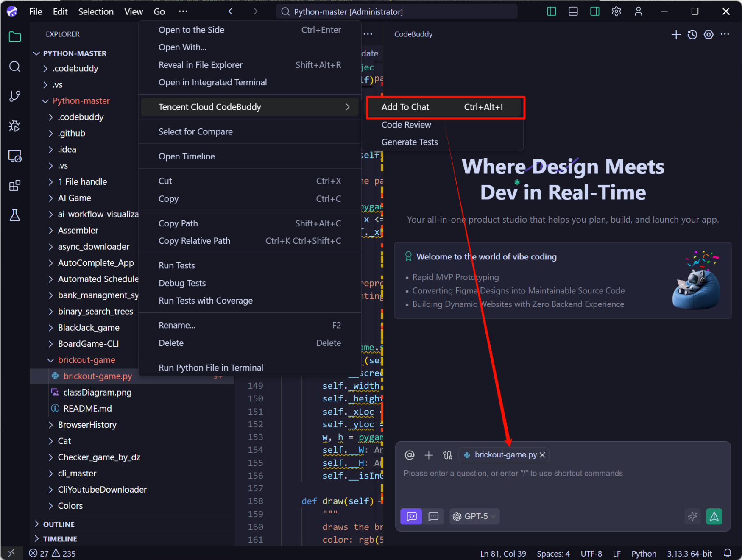Click the prompt enhance sparkle icon

pos(692,516)
